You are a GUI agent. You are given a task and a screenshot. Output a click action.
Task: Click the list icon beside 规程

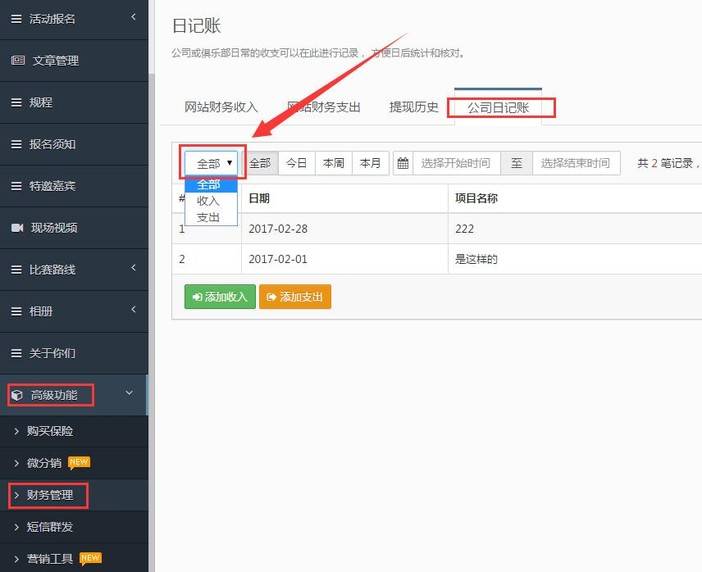pos(16,102)
